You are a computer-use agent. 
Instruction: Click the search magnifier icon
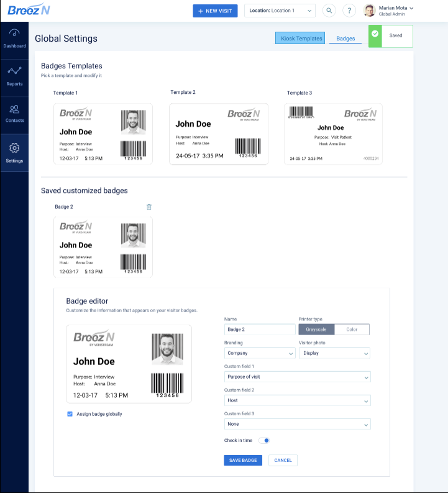pyautogui.click(x=329, y=11)
